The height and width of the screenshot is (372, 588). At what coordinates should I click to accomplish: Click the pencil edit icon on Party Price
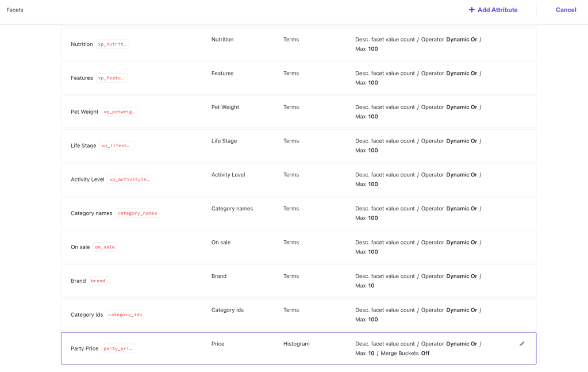point(522,344)
